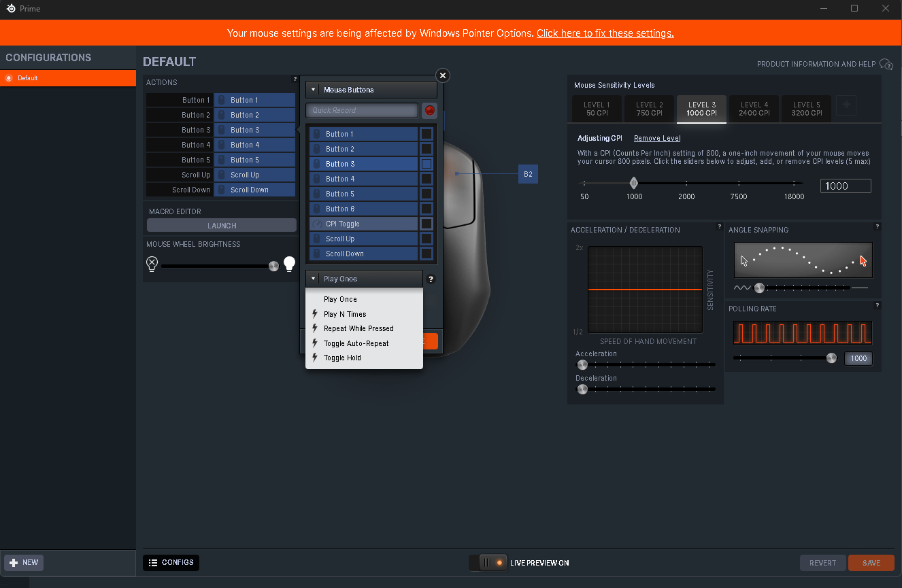Save changes with the SAVE button at bottom right

click(871, 563)
